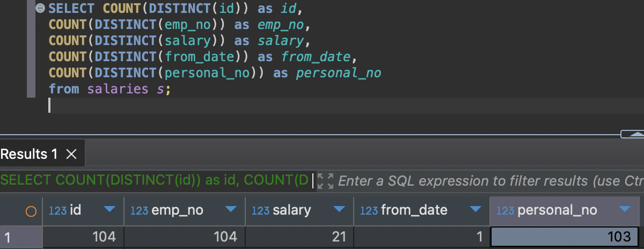The image size is (644, 249).
Task: Close the Results 1 tab
Action: 71,155
